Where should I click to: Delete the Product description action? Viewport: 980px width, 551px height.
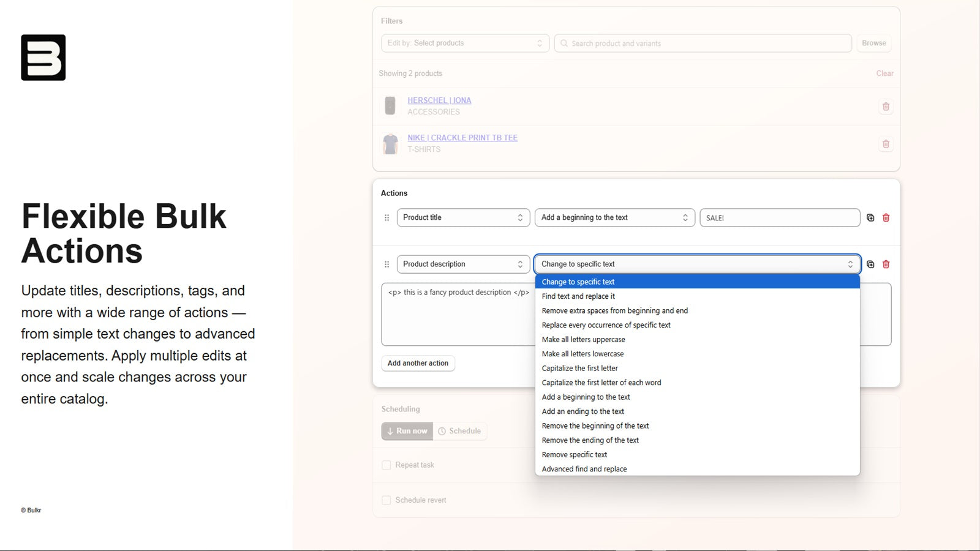tap(886, 264)
